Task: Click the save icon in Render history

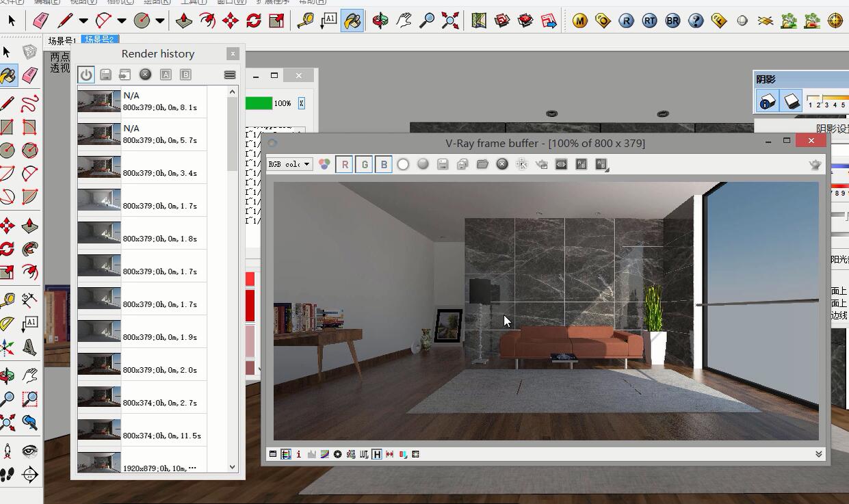Action: pos(105,75)
